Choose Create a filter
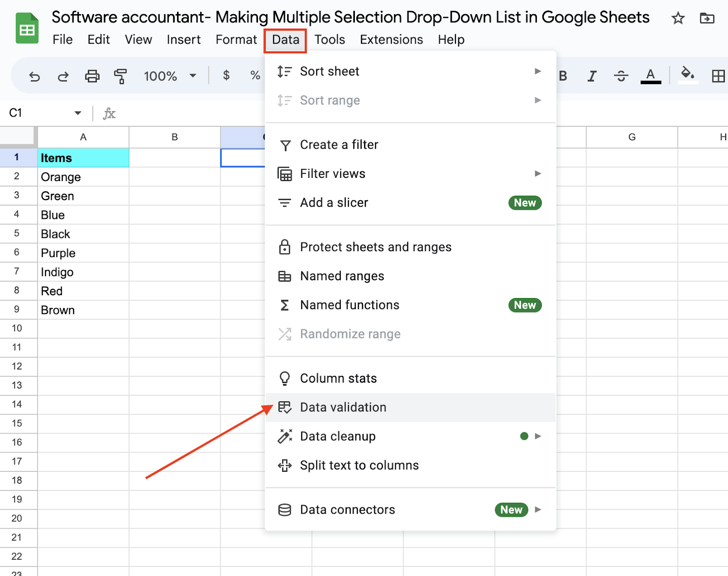 tap(410, 145)
